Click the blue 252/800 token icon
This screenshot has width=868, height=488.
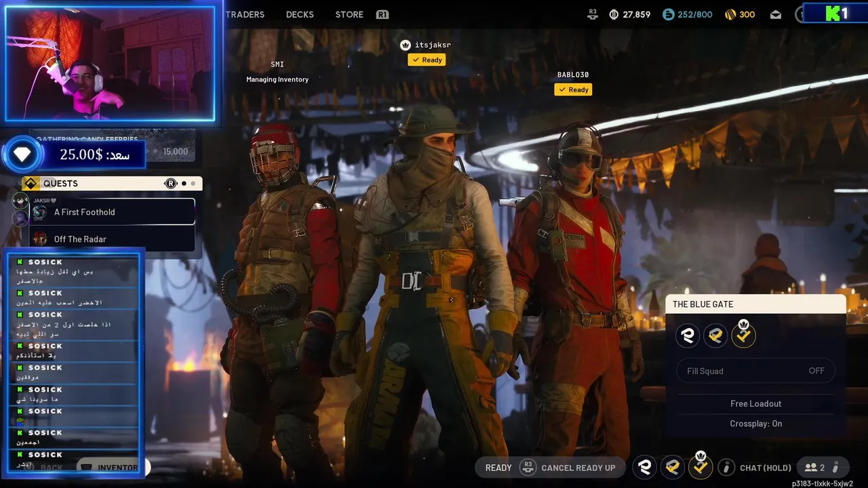669,14
